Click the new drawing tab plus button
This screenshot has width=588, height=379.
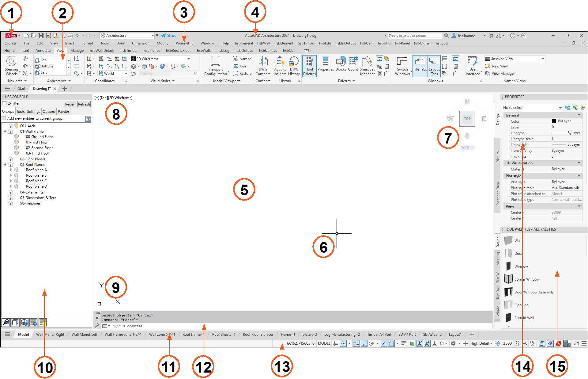click(x=64, y=89)
